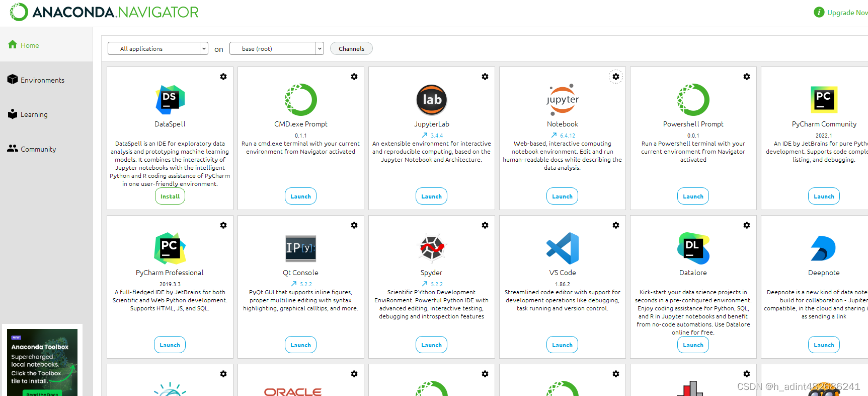Click the Deepnote logo icon
This screenshot has height=396, width=868.
pyautogui.click(x=823, y=248)
